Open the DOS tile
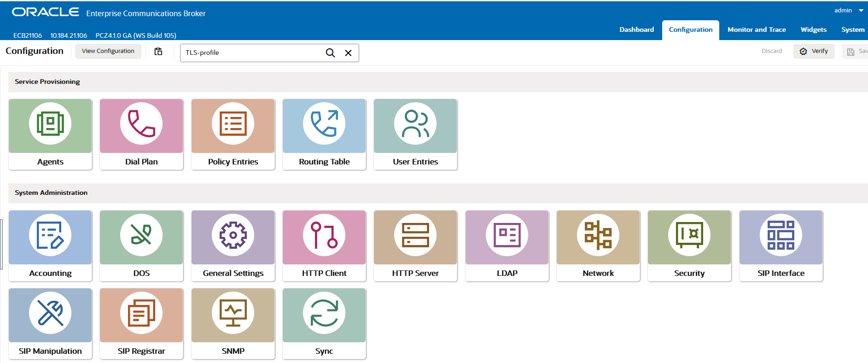868x363 pixels. click(x=141, y=246)
